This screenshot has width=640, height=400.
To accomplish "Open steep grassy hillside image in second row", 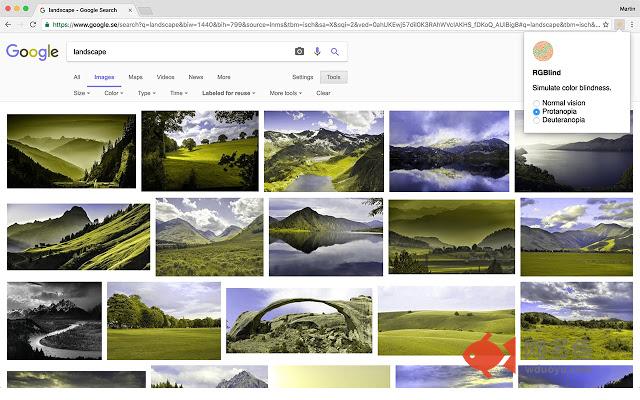I will click(x=78, y=237).
